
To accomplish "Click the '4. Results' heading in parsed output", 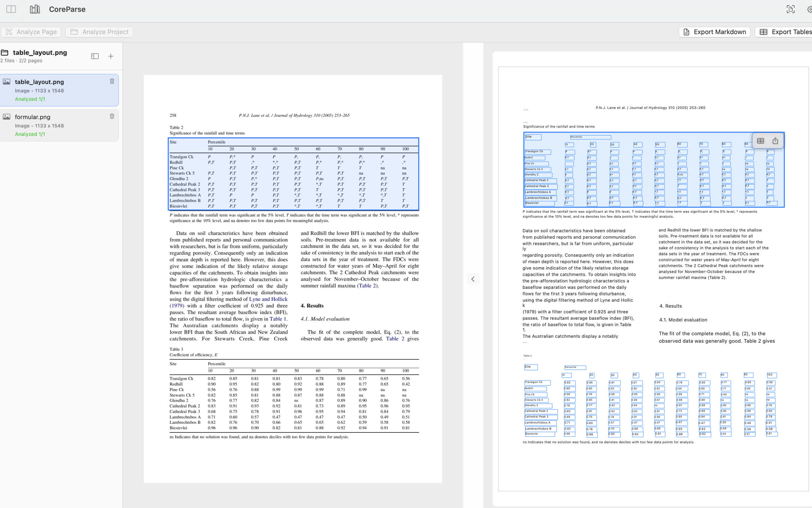I will 671,306.
